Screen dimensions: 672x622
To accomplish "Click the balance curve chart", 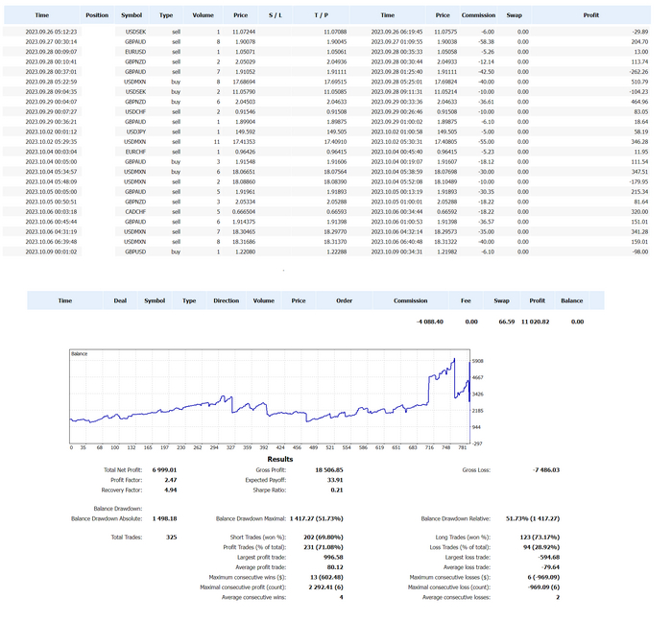I will coord(270,396).
